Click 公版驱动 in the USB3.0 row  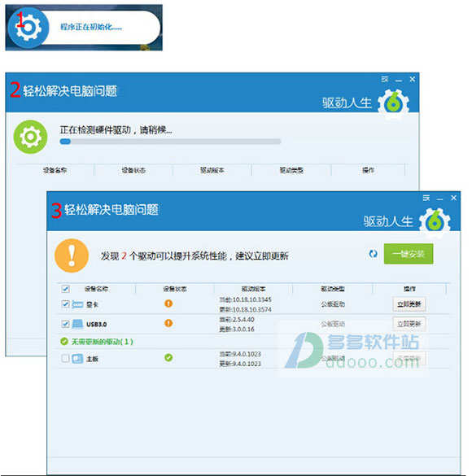pos(333,324)
